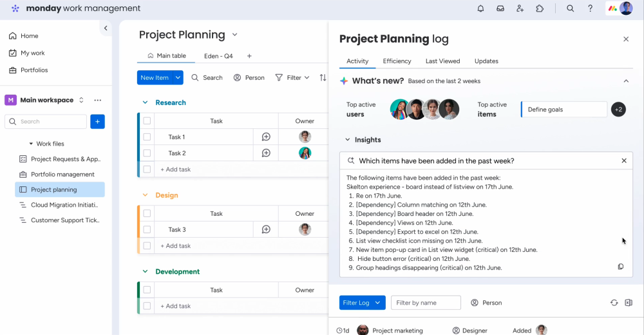Screen dimensions: 644x335
Task: Open the inbox tray icon
Action: 500,8
